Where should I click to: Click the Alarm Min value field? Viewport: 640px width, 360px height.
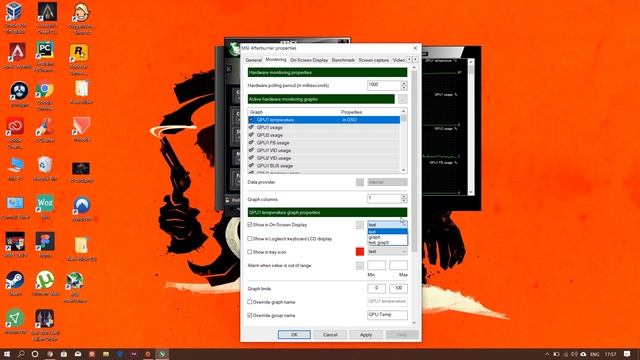(376, 265)
